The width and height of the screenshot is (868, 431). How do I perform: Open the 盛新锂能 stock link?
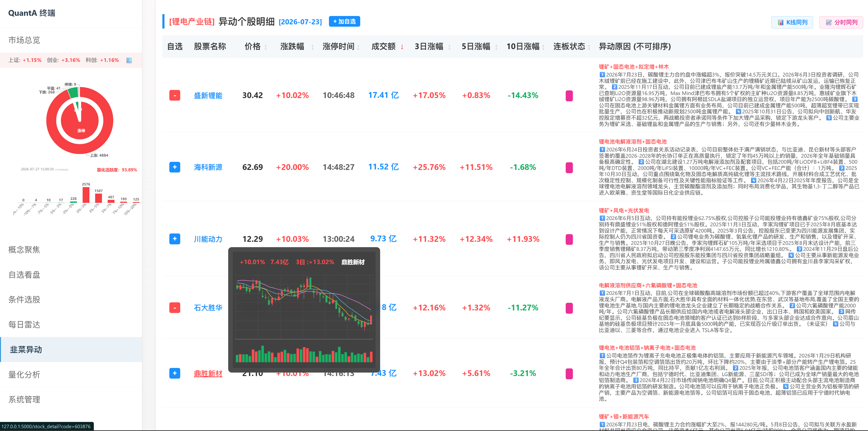pyautogui.click(x=208, y=96)
